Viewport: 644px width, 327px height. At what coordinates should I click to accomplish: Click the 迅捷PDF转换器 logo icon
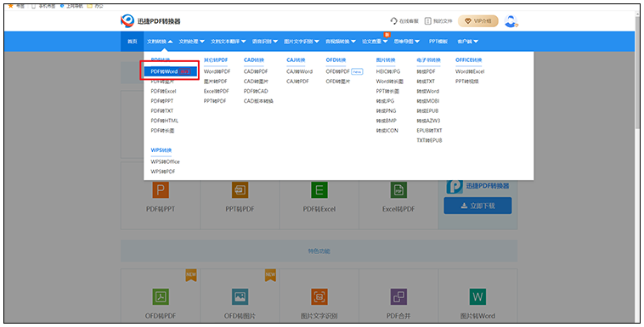pos(127,21)
